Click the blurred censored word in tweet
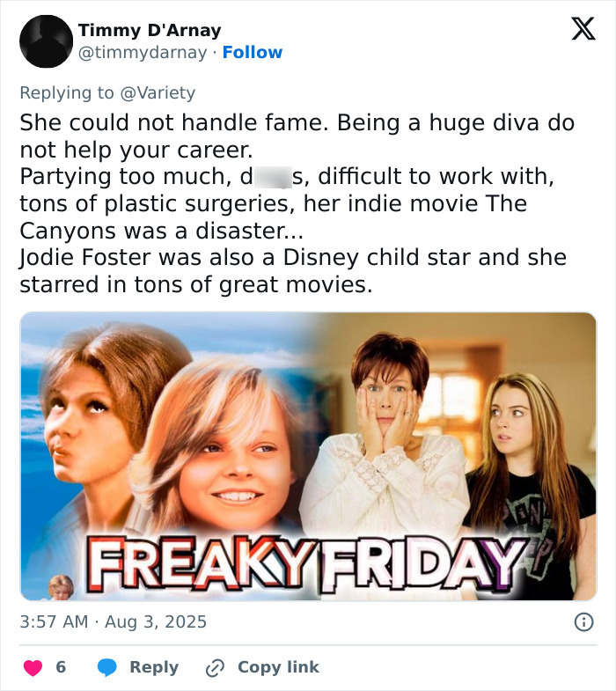The width and height of the screenshot is (616, 691). pyautogui.click(x=273, y=176)
